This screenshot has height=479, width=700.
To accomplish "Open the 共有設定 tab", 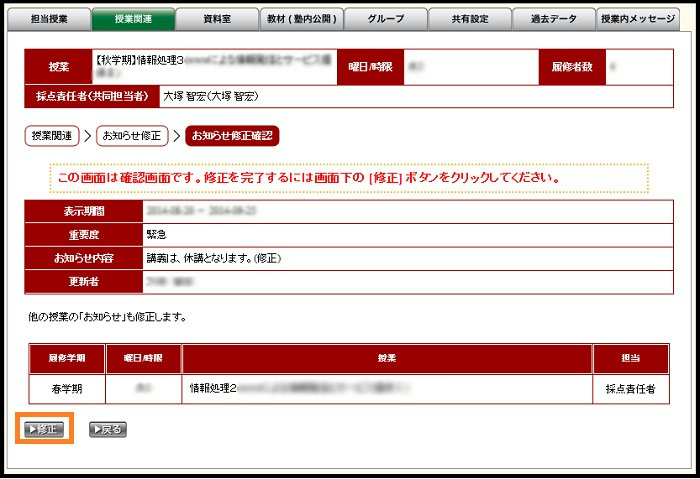I will pyautogui.click(x=470, y=19).
